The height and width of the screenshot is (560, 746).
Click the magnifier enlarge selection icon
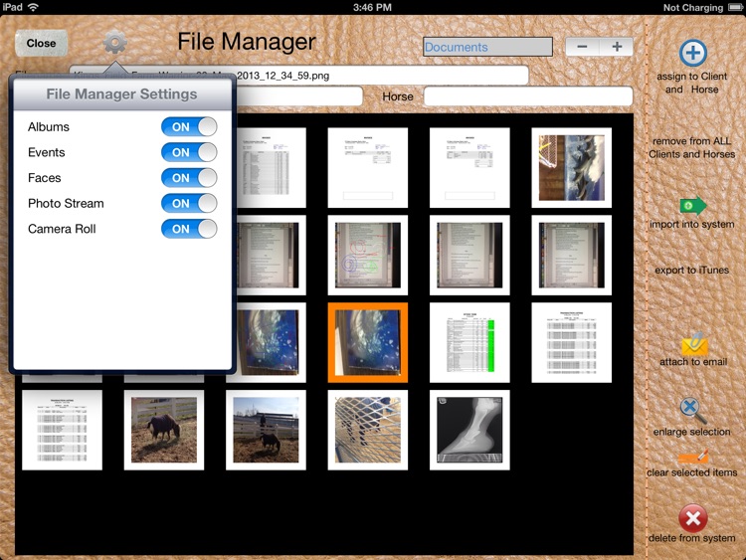692,410
